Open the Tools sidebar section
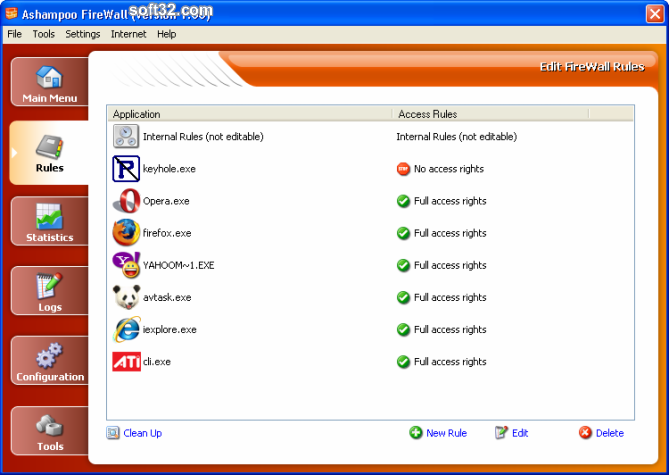The image size is (669, 475). click(x=49, y=431)
